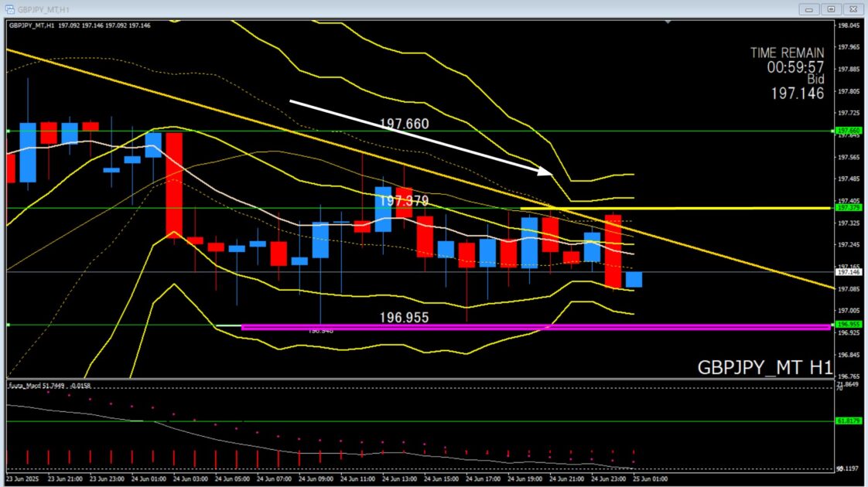Click the 197.660 text label on chart
Viewport: 868px width, 487px height.
pyautogui.click(x=404, y=124)
